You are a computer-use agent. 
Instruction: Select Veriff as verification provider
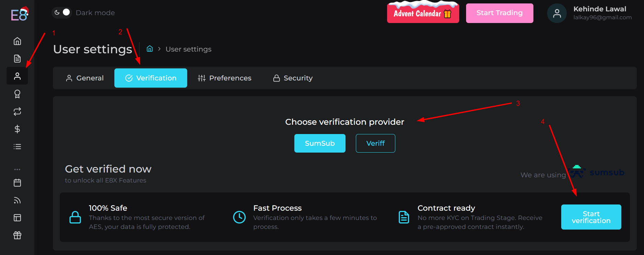point(375,143)
